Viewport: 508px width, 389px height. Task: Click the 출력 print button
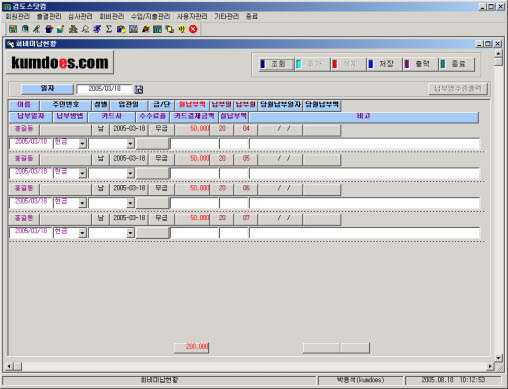pos(420,64)
